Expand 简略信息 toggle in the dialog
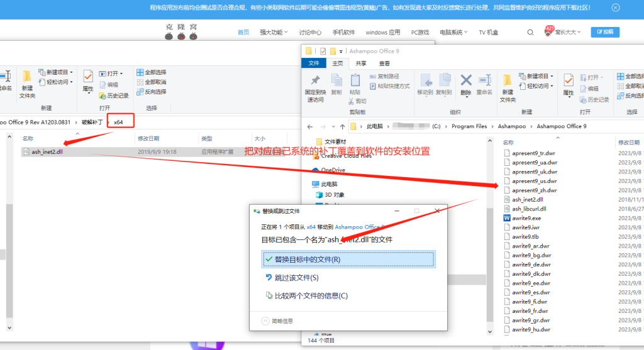This screenshot has height=350, width=644. click(x=277, y=321)
